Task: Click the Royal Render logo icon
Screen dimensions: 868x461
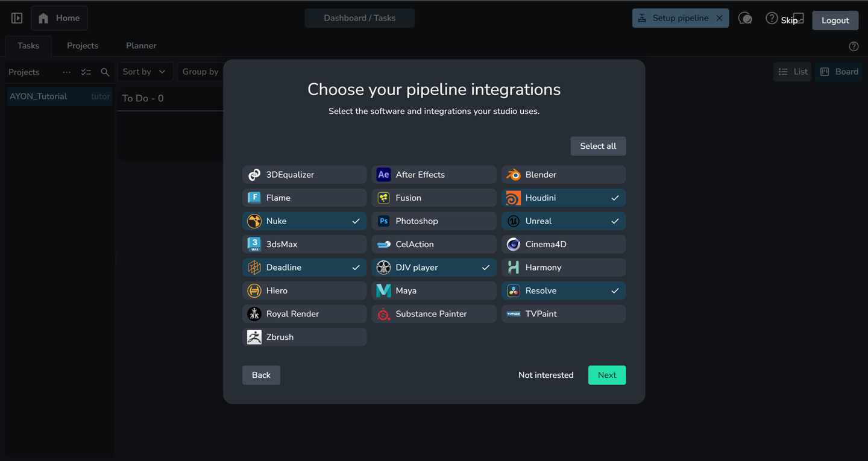Action: [x=254, y=314]
